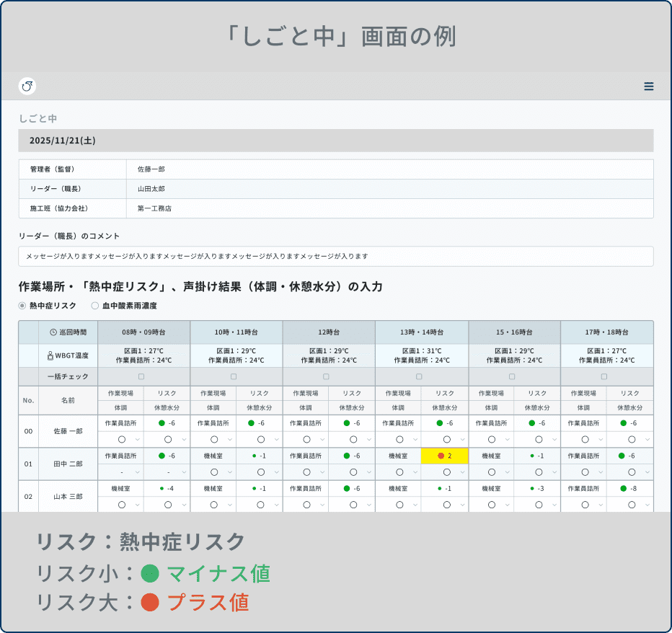Click the 2025/11/21(土) date bar
The height and width of the screenshot is (633, 672).
coord(336,140)
